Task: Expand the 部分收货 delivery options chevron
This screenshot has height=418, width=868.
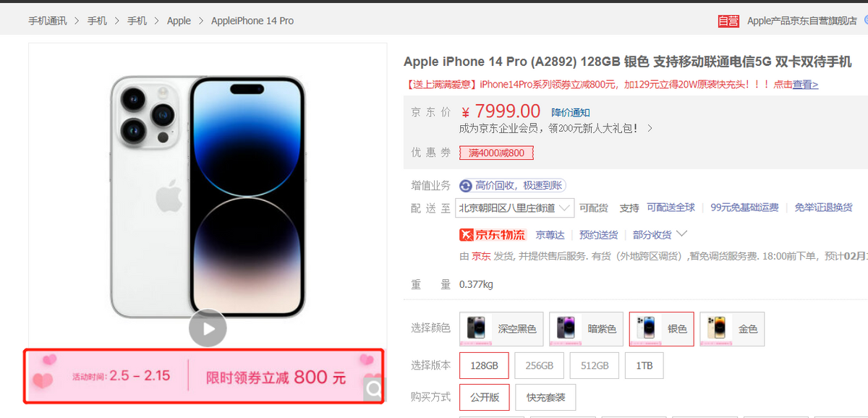Action: coord(681,234)
